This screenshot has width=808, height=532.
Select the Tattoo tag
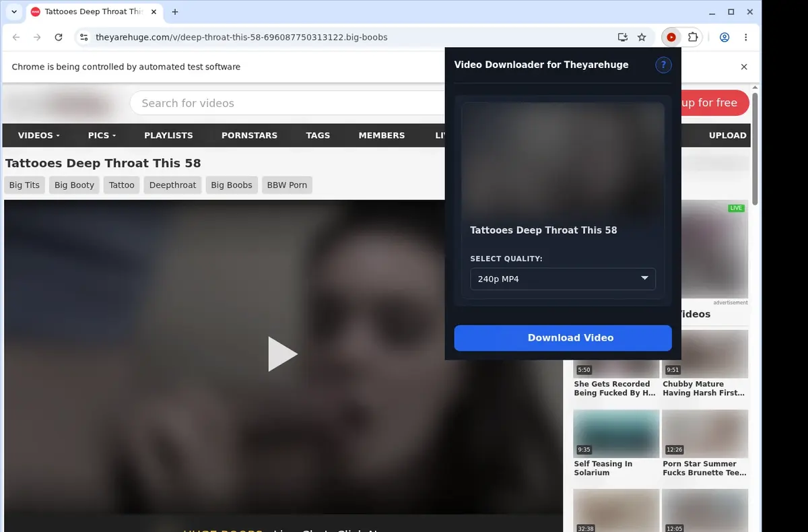point(122,185)
